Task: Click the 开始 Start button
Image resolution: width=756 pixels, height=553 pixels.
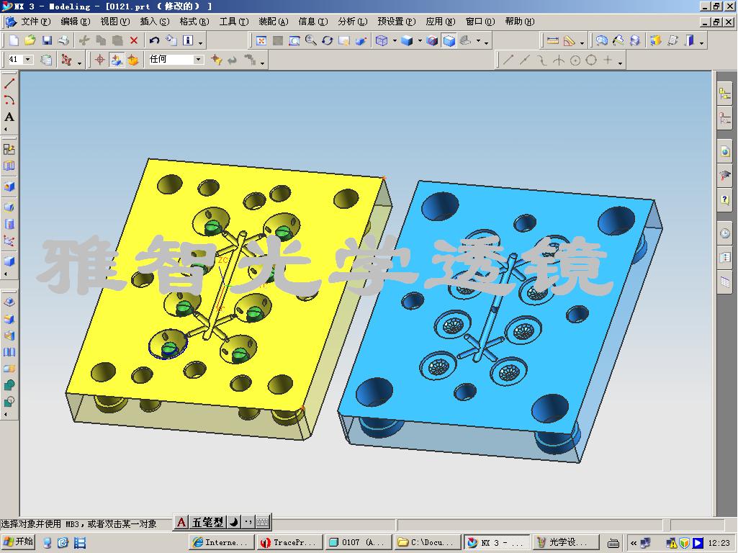Action: point(18,542)
